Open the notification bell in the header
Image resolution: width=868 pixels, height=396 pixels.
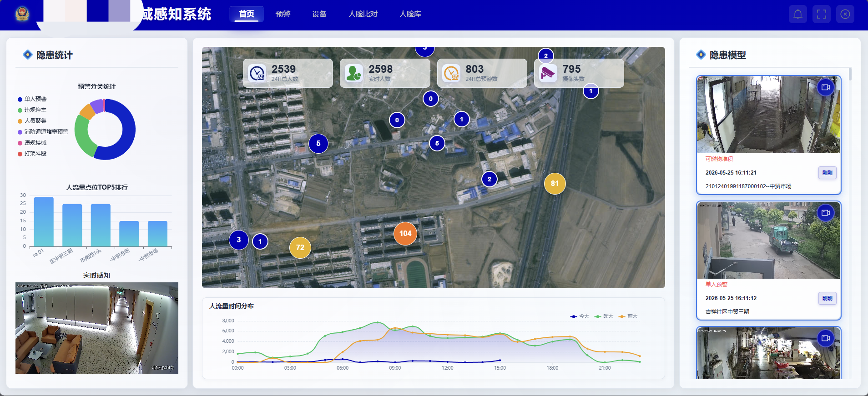tap(798, 14)
